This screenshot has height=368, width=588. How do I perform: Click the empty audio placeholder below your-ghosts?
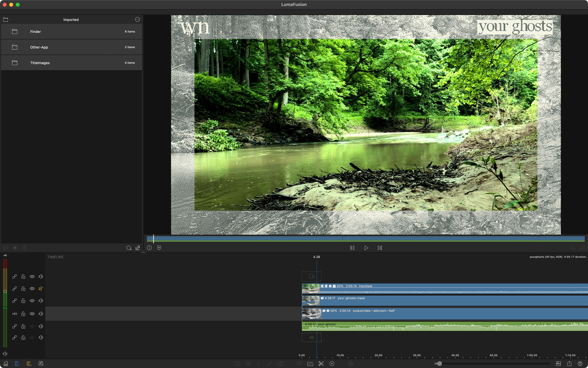(311, 337)
